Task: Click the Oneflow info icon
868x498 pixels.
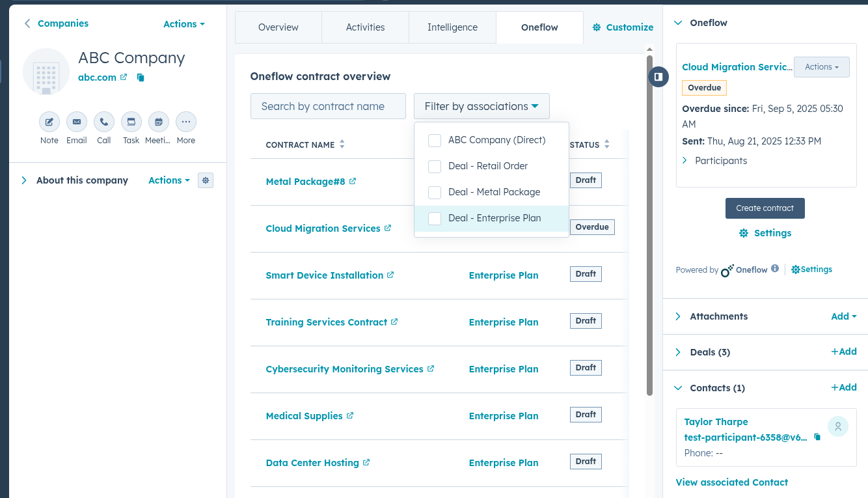Action: (775, 268)
